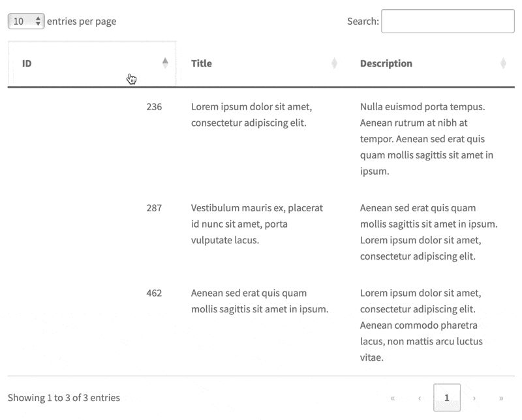Go to the first page using «
The width and height of the screenshot is (522, 420).
point(392,398)
